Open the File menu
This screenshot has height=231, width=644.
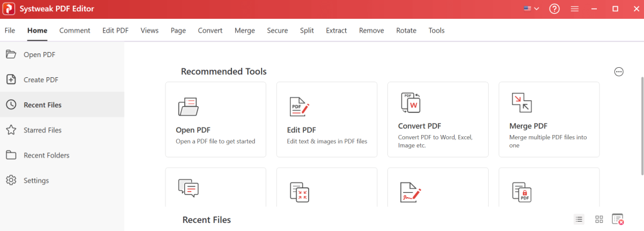coord(10,30)
